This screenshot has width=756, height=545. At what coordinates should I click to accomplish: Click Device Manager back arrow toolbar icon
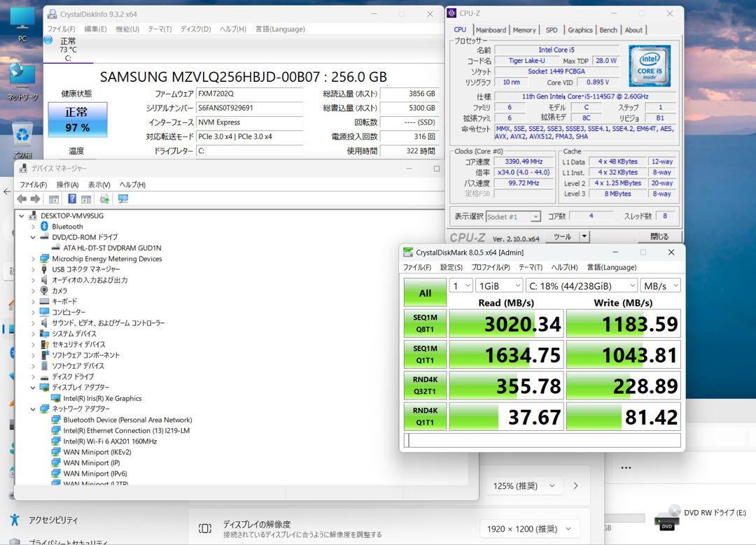click(22, 199)
